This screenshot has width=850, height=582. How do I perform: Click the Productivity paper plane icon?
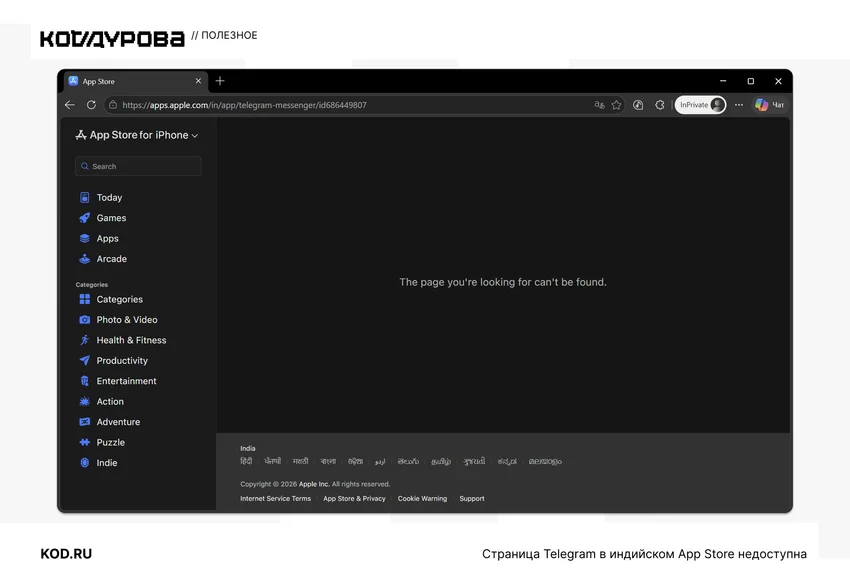coord(85,360)
